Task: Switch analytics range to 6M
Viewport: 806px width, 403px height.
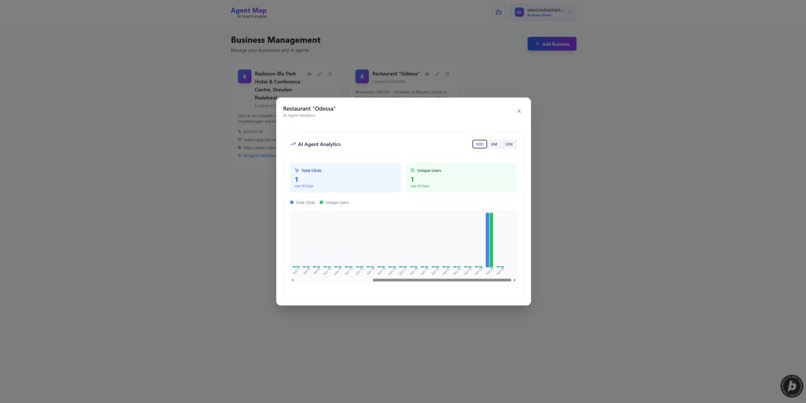Action: pos(494,144)
